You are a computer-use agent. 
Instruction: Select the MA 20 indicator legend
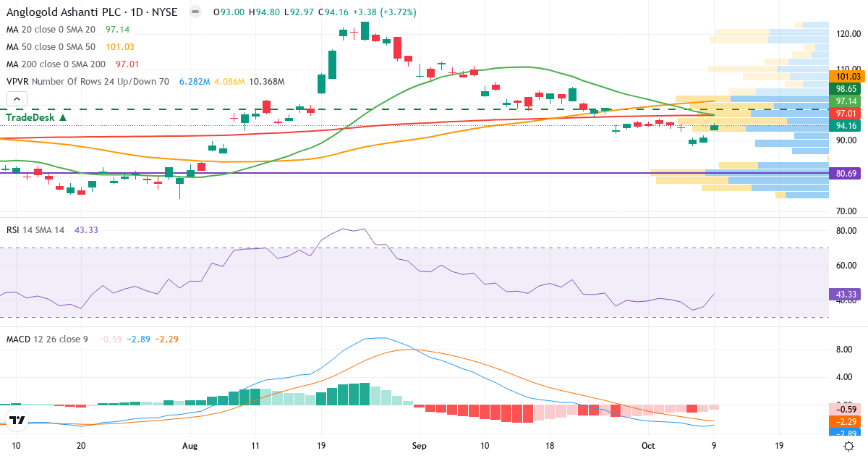click(x=51, y=30)
